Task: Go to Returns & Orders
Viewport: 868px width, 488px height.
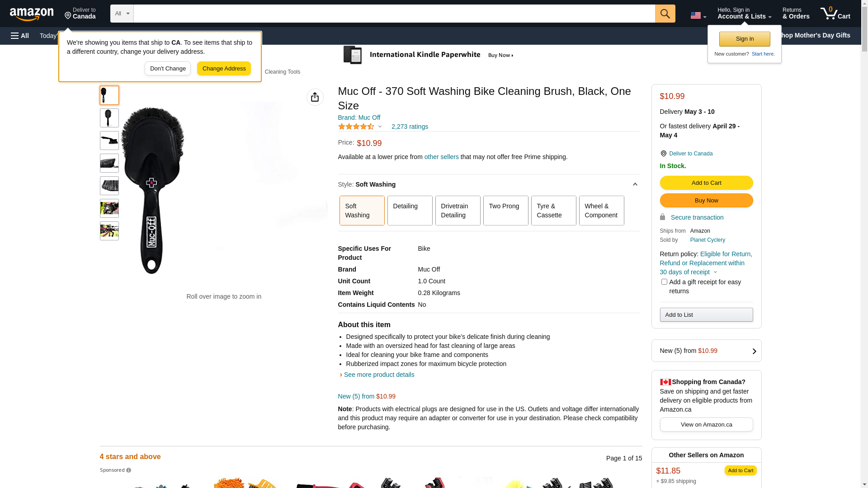Action: click(x=796, y=14)
